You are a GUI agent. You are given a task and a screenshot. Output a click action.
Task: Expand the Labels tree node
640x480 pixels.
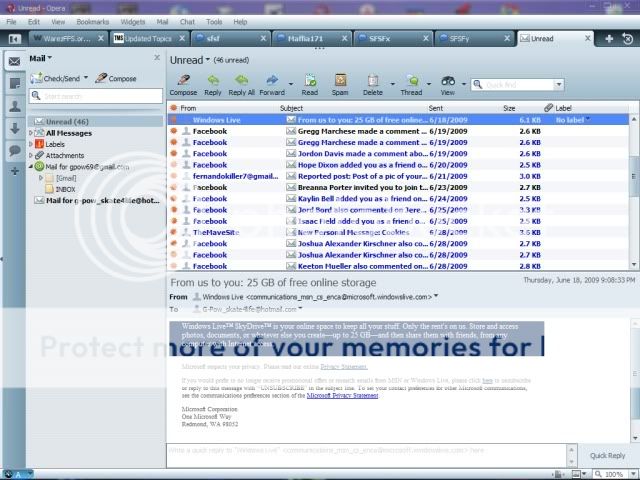click(x=31, y=144)
